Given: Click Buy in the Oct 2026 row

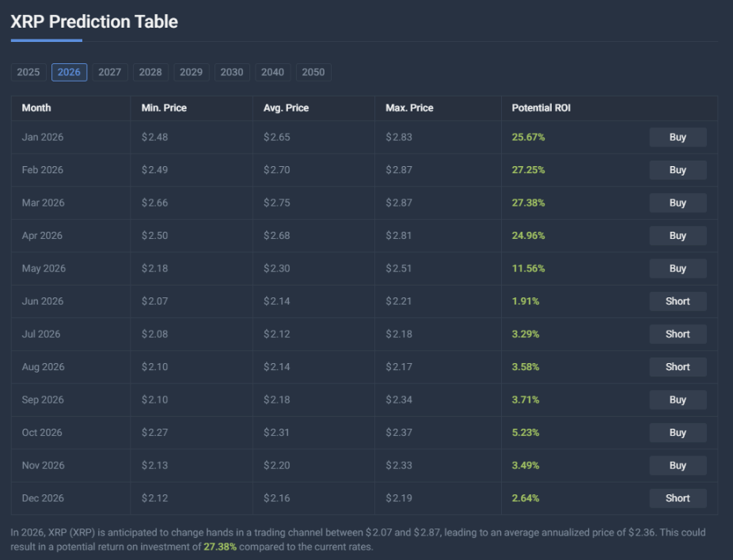Looking at the screenshot, I should [678, 433].
